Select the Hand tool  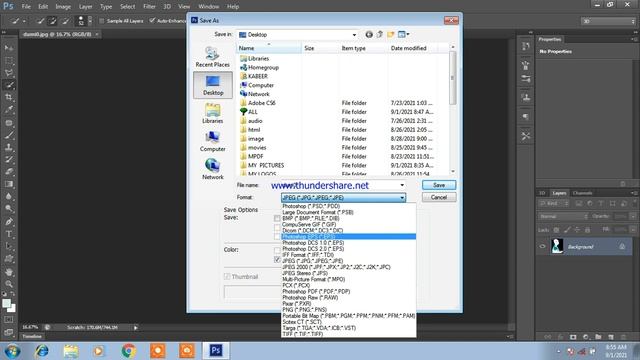tap(9, 271)
